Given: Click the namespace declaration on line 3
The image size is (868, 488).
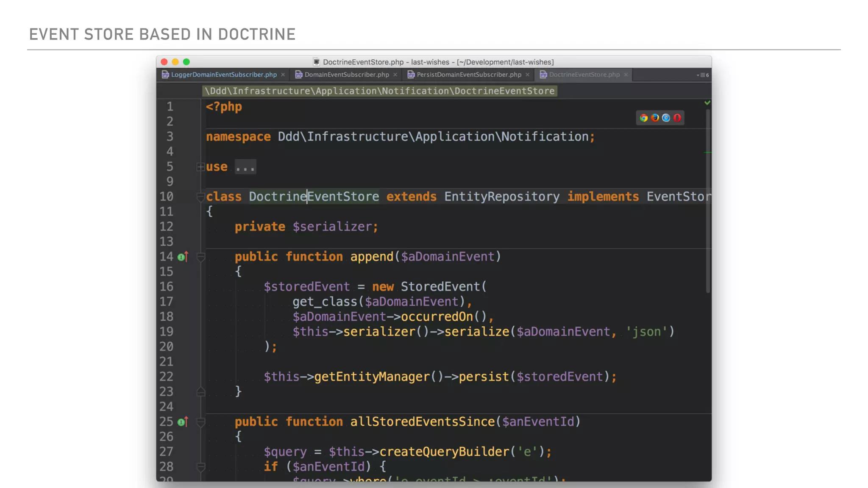Looking at the screenshot, I should [x=401, y=137].
